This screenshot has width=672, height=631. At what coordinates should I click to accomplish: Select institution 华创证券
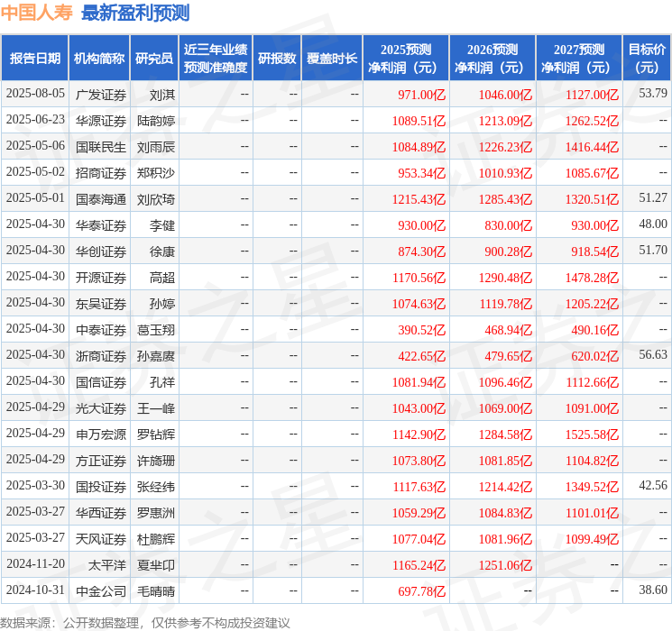point(101,251)
